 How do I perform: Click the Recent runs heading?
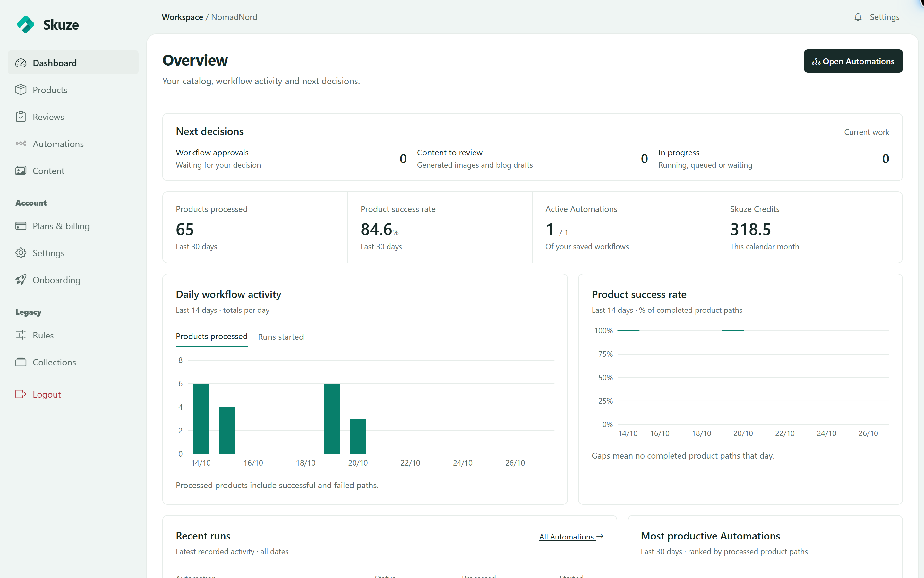(203, 536)
